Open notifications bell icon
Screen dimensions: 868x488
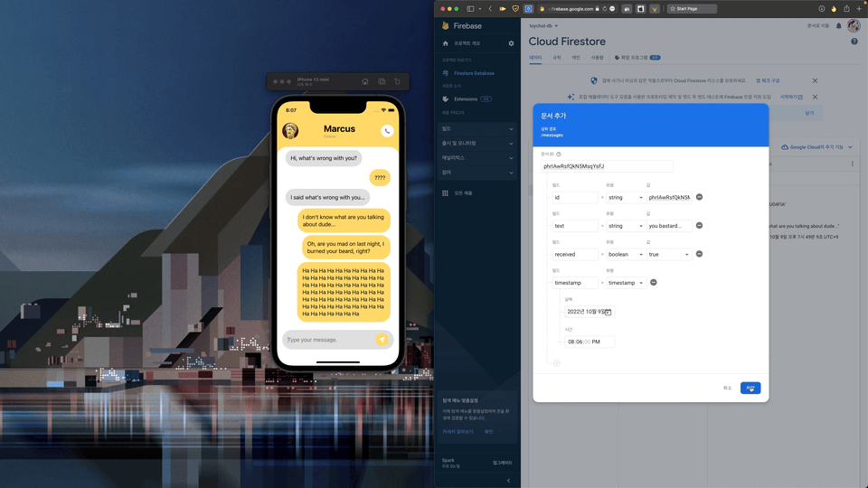[839, 26]
